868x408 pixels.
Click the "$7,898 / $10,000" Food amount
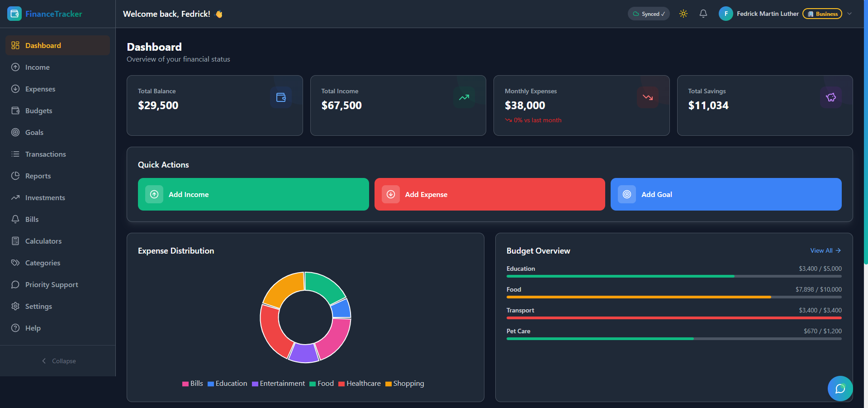[x=819, y=289]
